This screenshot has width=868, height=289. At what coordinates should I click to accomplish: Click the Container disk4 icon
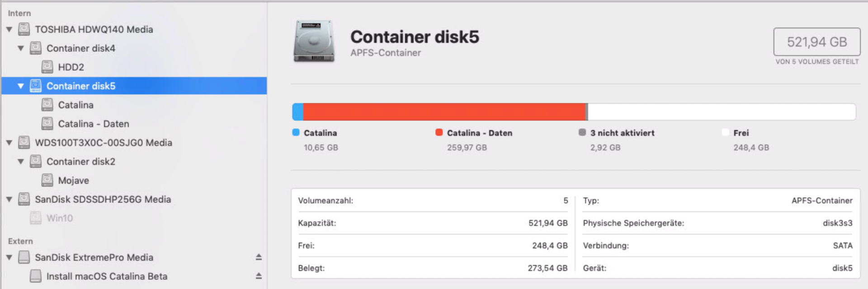(x=36, y=48)
